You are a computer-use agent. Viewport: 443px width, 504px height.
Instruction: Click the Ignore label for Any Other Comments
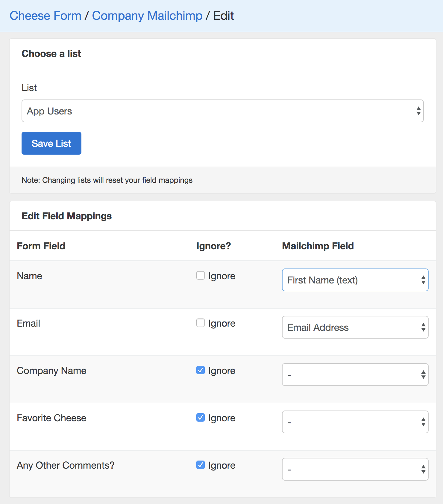tap(222, 465)
